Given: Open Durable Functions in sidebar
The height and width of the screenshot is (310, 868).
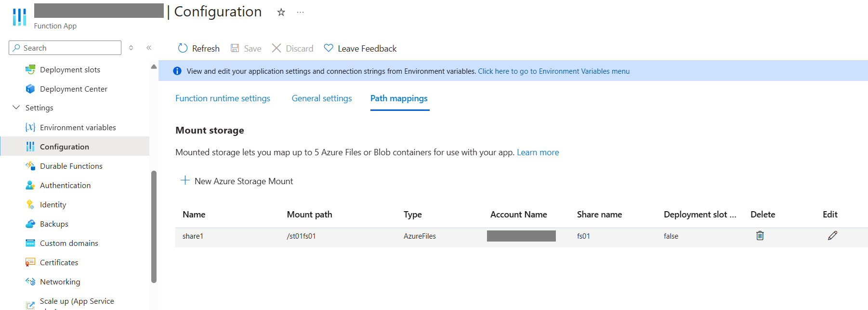Looking at the screenshot, I should (71, 166).
